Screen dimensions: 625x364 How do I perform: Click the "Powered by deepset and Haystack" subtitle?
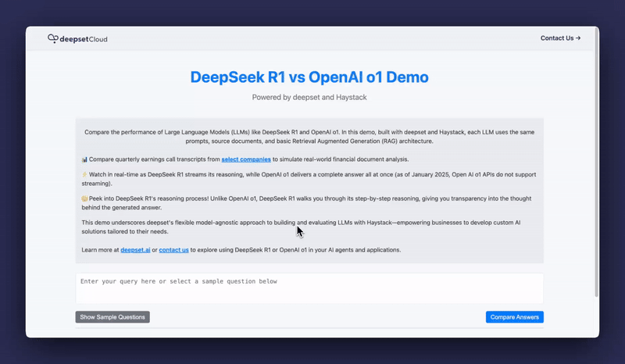click(309, 98)
